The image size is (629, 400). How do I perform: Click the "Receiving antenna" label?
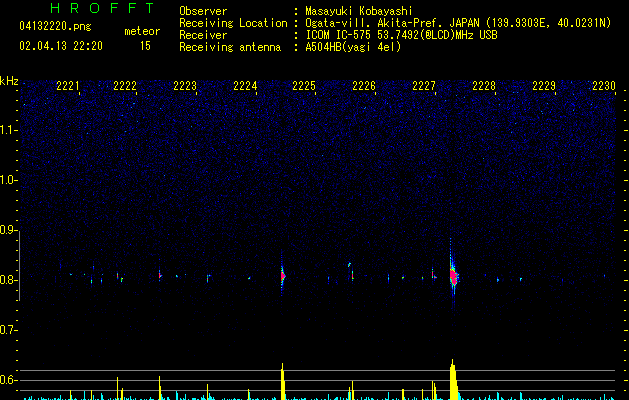click(230, 47)
